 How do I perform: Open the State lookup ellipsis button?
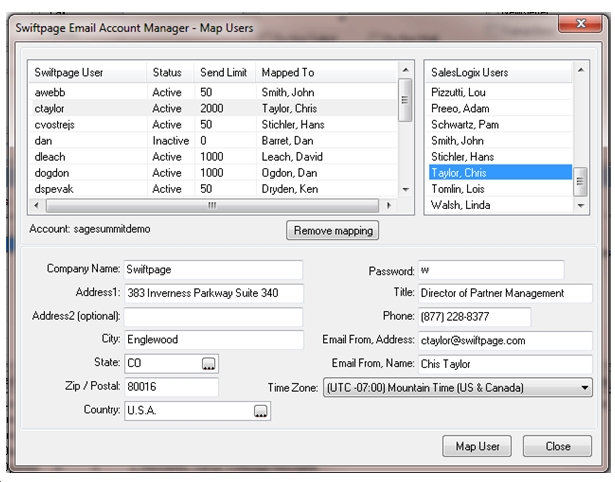pos(208,364)
